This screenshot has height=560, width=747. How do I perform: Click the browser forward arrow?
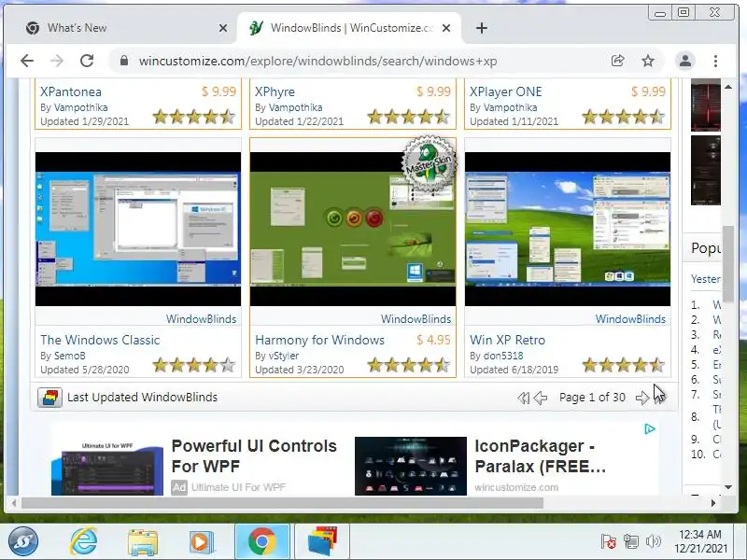coord(57,61)
